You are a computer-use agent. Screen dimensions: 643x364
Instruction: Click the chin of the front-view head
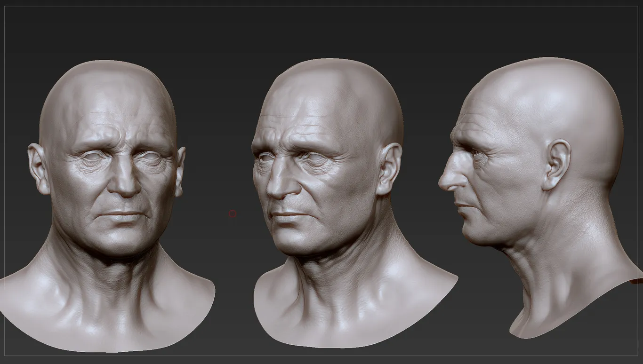(x=123, y=242)
